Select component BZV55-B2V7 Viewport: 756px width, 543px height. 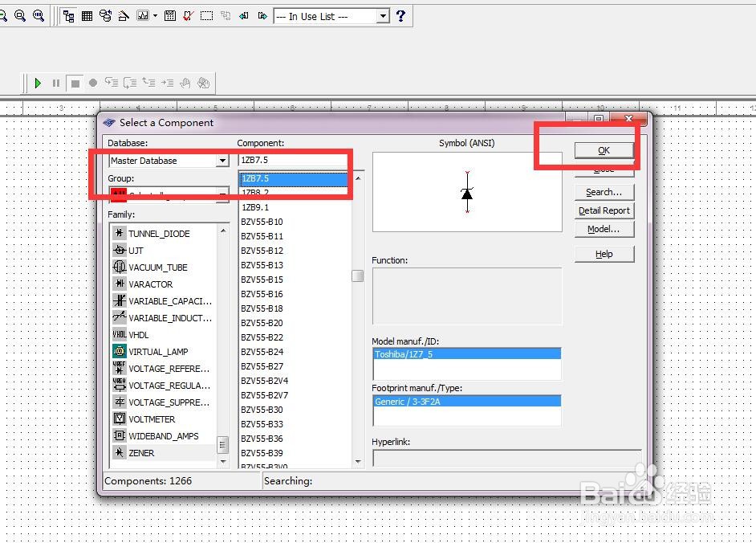click(x=295, y=395)
